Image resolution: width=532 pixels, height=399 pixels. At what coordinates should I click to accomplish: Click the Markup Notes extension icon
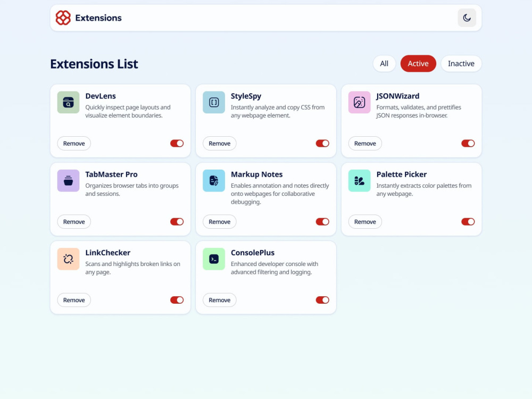pos(214,180)
